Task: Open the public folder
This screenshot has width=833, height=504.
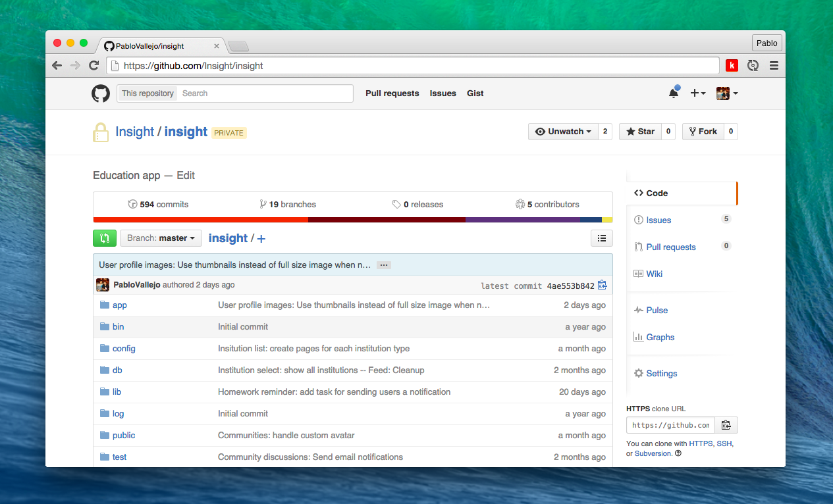Action: point(124,436)
